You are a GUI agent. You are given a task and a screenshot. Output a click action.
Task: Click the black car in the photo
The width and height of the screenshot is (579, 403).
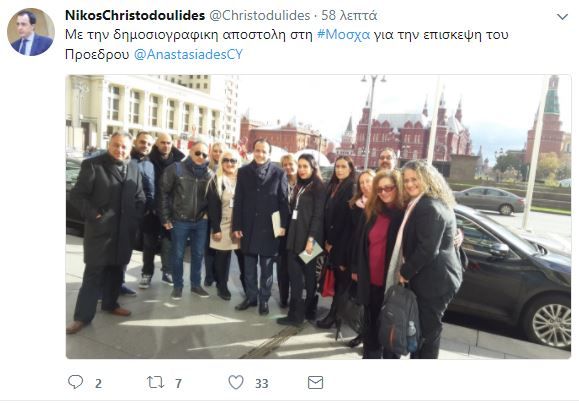tap(511, 275)
